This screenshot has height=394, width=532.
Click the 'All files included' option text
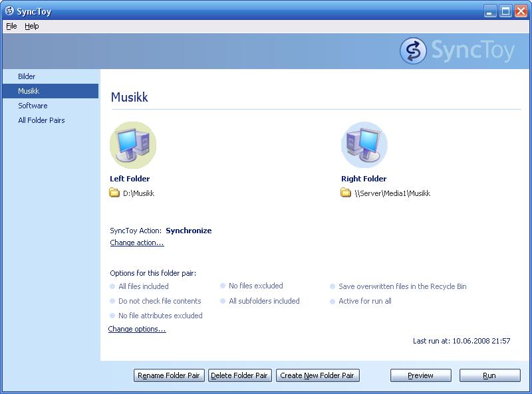click(144, 286)
